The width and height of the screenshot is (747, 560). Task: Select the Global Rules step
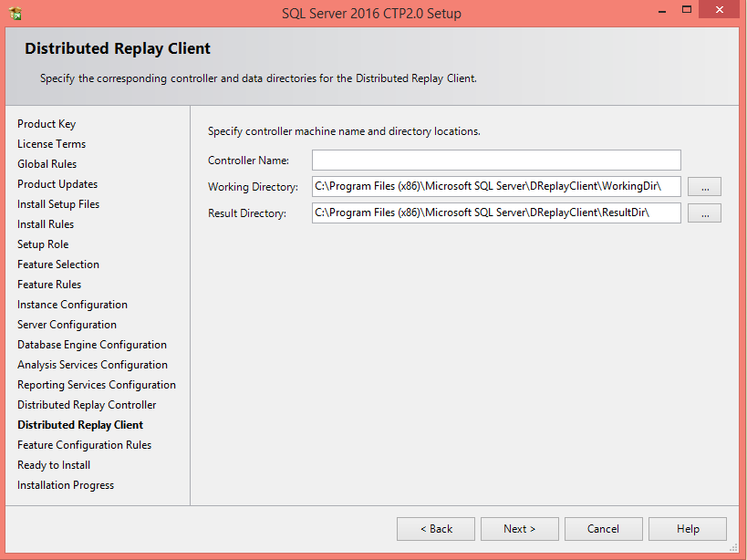point(47,164)
